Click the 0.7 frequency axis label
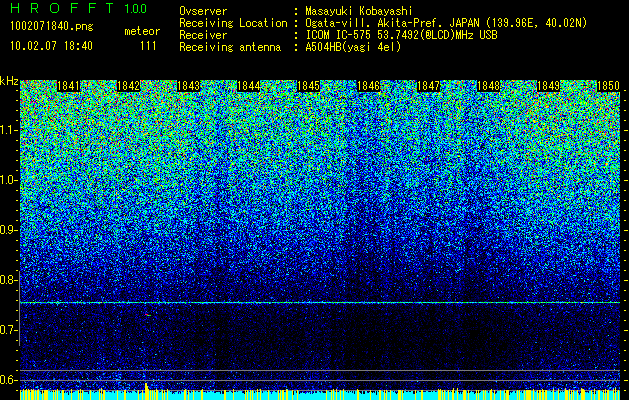Image resolution: width=629 pixels, height=400 pixels. pyautogui.click(x=8, y=330)
